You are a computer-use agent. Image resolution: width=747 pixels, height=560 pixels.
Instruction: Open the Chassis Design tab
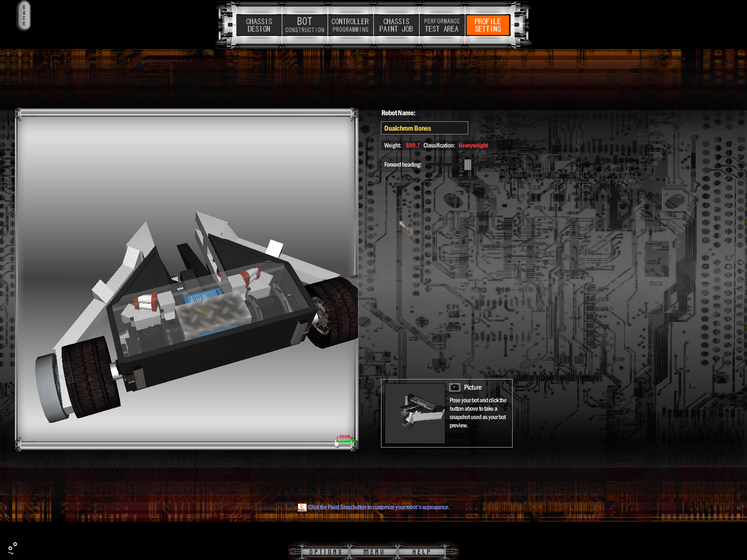259,25
